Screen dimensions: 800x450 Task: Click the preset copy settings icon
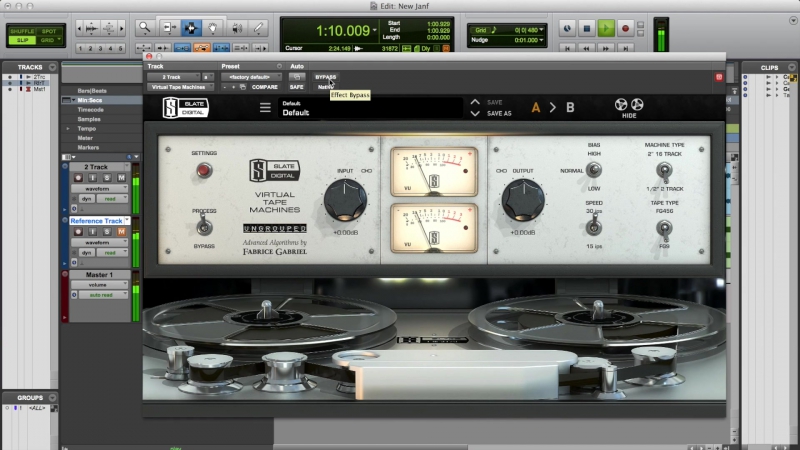pos(243,87)
